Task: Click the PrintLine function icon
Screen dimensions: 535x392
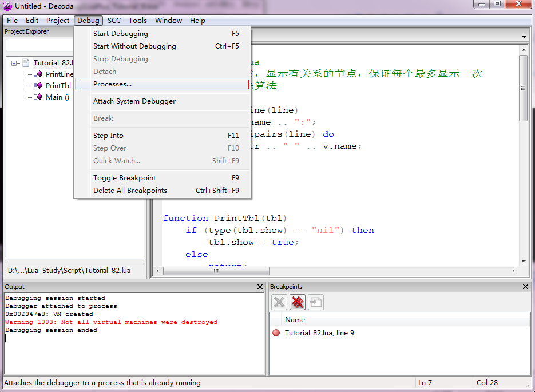Action: click(38, 74)
